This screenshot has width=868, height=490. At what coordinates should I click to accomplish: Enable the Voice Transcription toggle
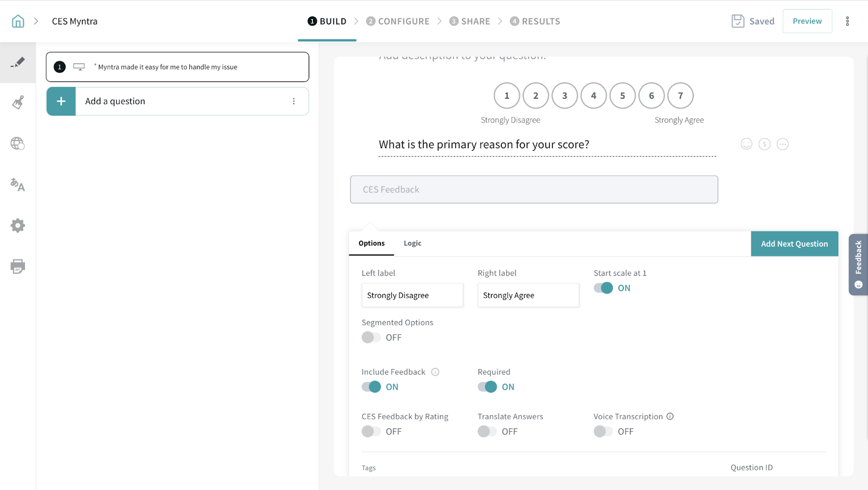pyautogui.click(x=603, y=431)
